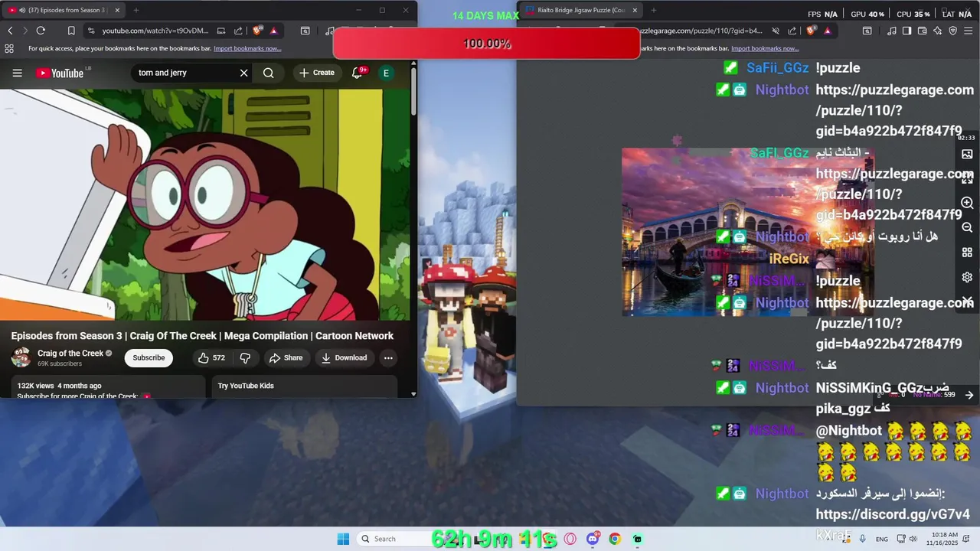Click 'Import bookmarks now...' in YouTube window
The width and height of the screenshot is (980, 551).
click(247, 48)
